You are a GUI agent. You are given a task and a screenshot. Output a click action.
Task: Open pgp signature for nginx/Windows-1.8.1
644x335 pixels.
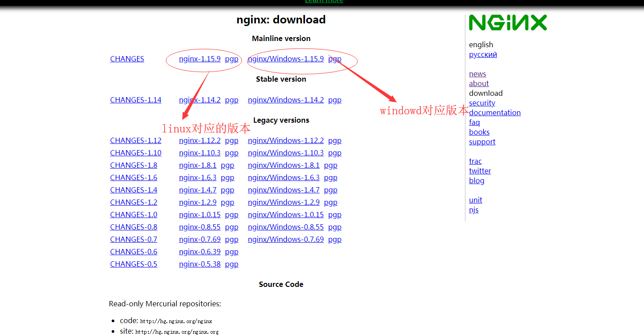click(x=331, y=165)
